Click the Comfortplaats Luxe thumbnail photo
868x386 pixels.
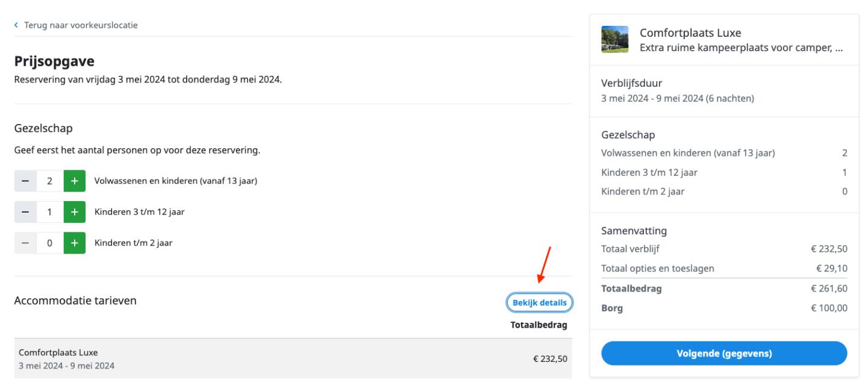tap(614, 40)
